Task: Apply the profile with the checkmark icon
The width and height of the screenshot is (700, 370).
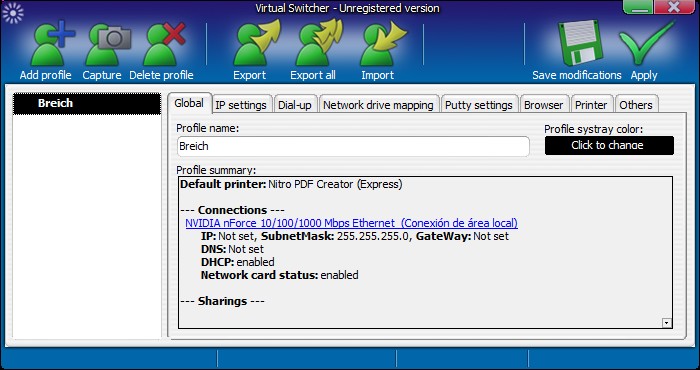Action: point(646,43)
